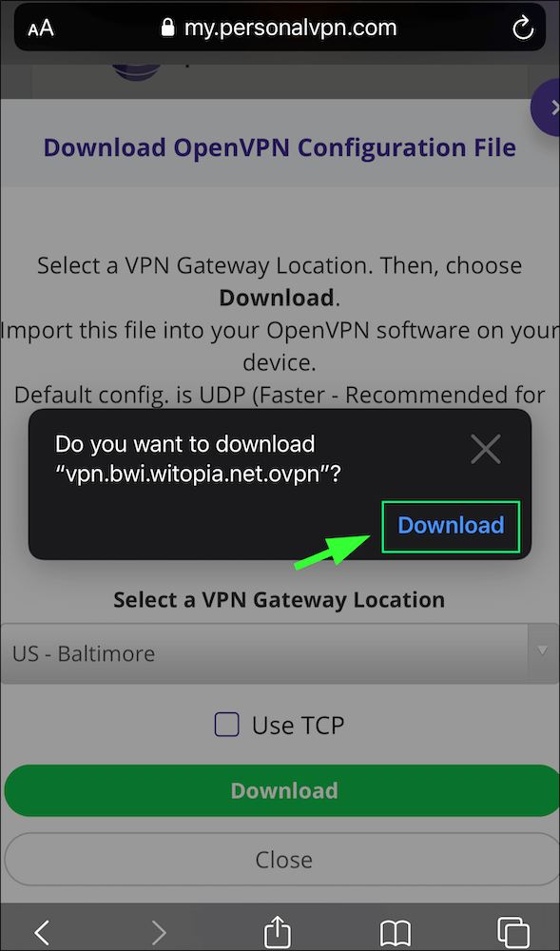The height and width of the screenshot is (951, 560).
Task: Tap the Download OpenVPN Configuration File heading
Action: click(x=280, y=147)
